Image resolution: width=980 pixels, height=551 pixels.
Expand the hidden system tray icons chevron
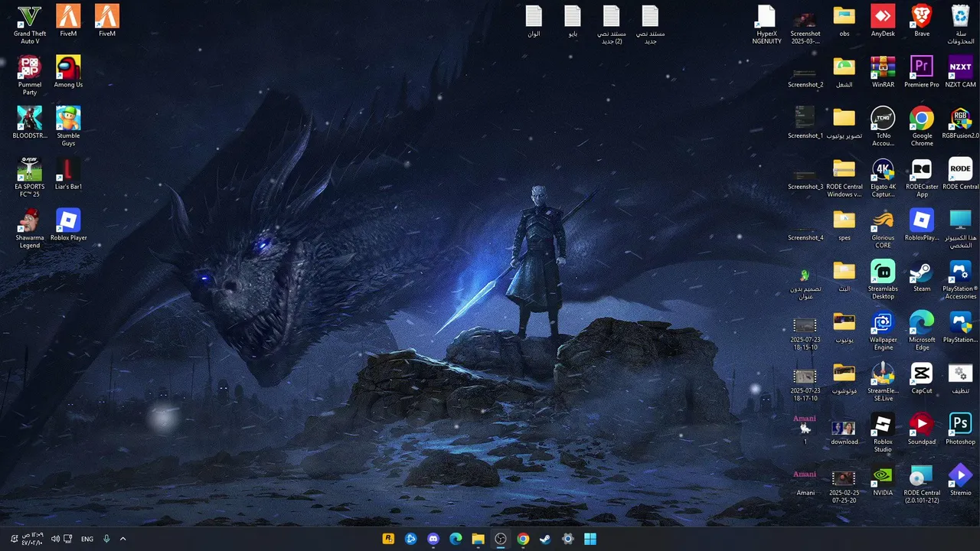click(122, 539)
